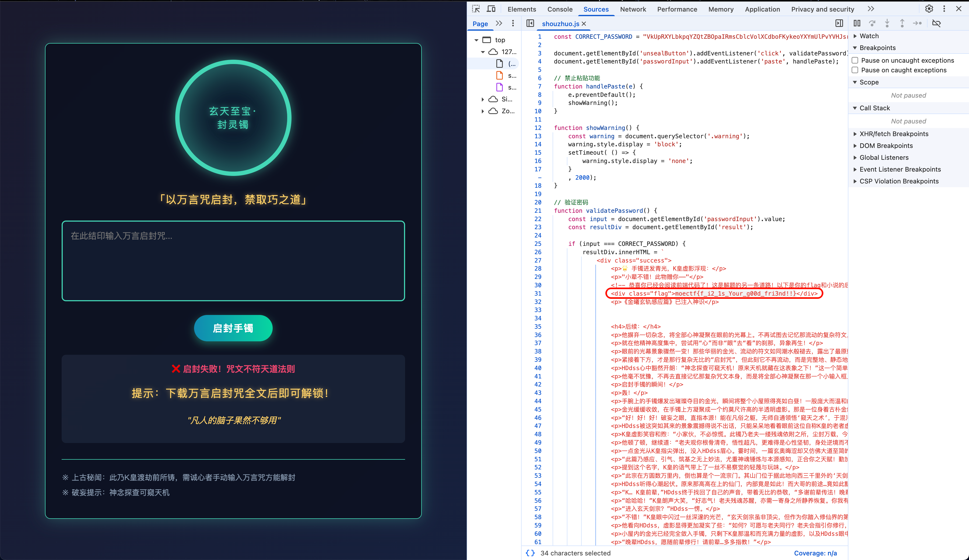The height and width of the screenshot is (560, 969).
Task: Hide the navigator sidebar icon
Action: [530, 23]
